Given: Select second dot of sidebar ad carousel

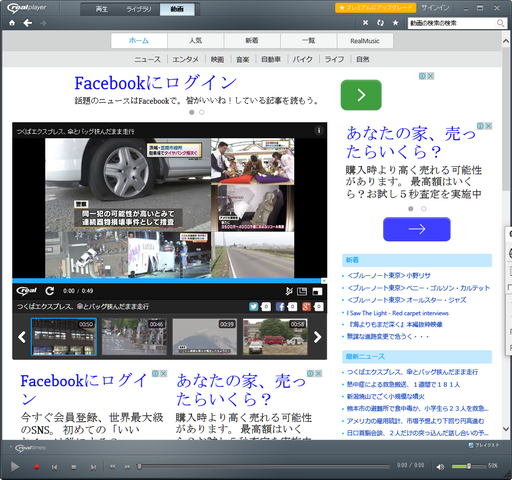Looking at the screenshot, I should (x=423, y=209).
